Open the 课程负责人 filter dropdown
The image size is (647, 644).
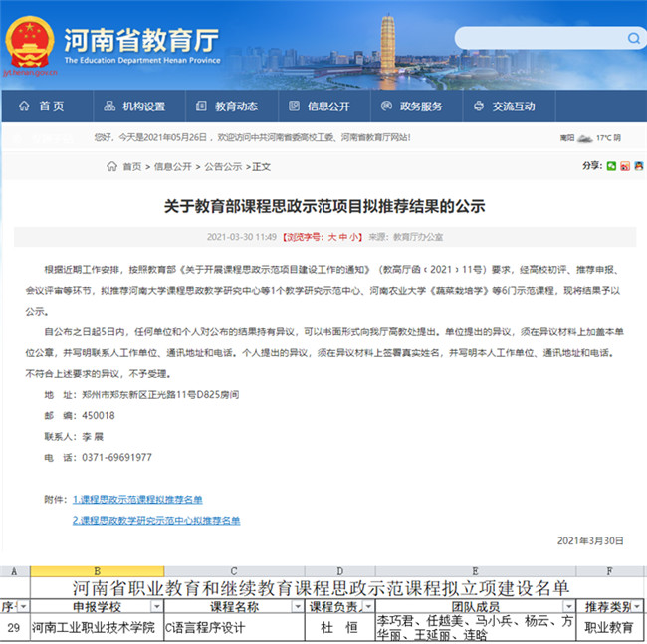[367, 607]
